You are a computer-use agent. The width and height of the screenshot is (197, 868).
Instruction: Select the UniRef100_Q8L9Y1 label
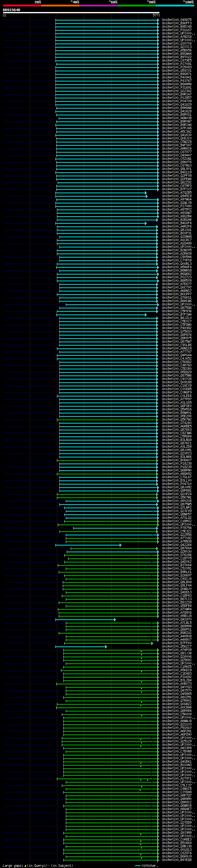(177, 169)
